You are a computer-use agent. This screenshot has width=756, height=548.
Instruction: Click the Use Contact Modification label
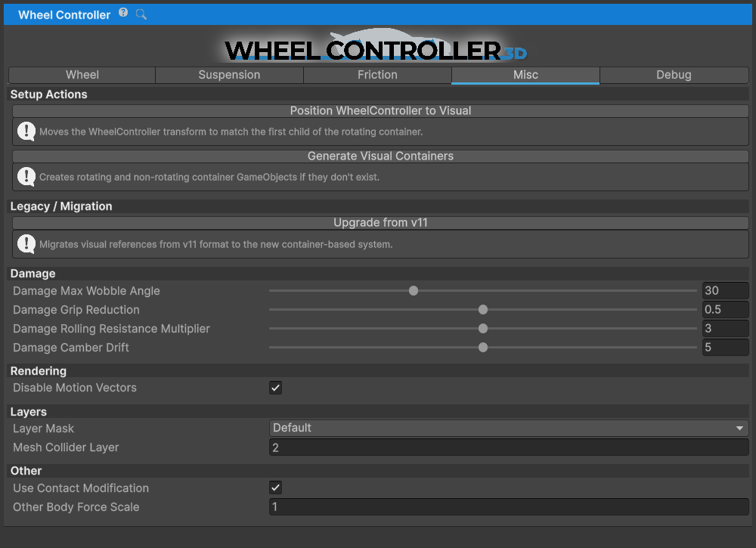tap(81, 488)
